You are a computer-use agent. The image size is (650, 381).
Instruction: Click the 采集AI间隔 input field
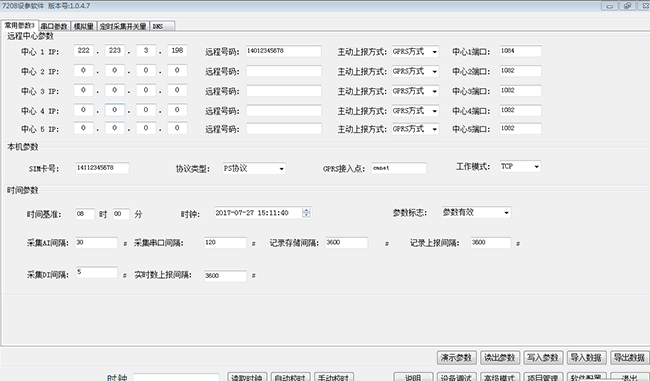coord(97,243)
